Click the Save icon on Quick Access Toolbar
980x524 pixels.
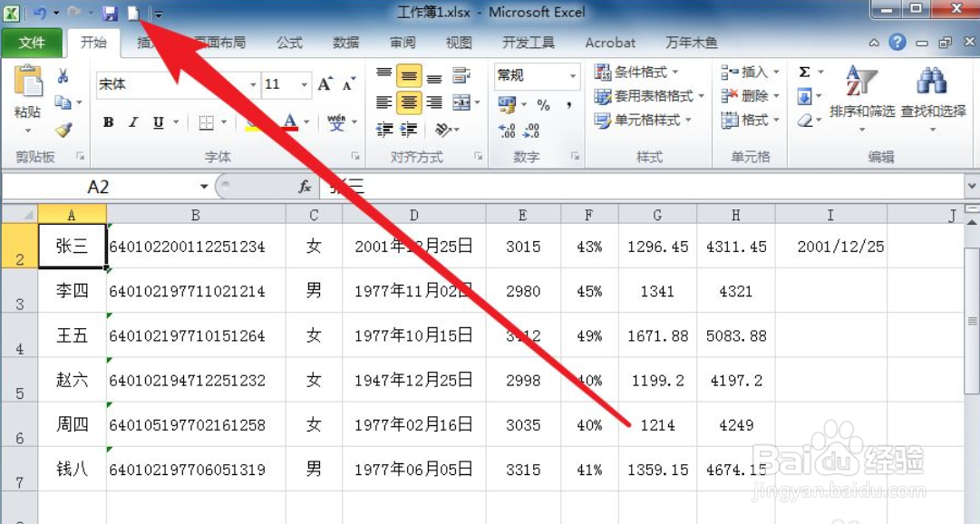click(109, 13)
